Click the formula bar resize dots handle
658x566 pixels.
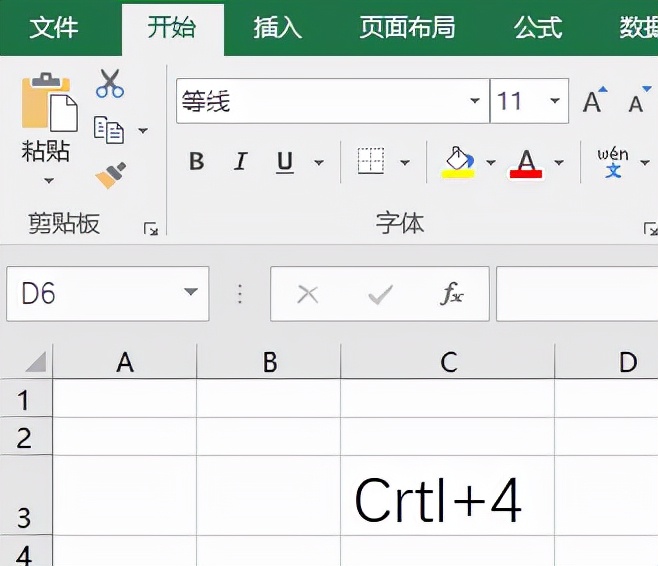click(x=240, y=294)
